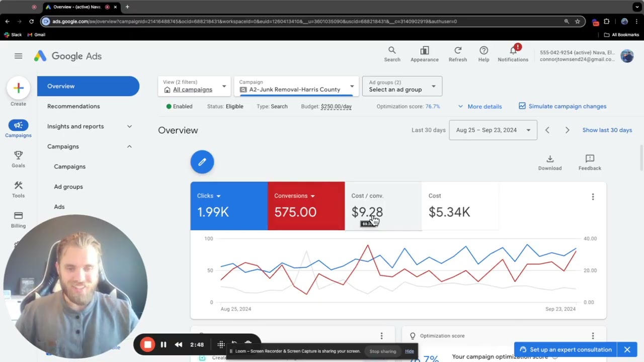Stop the Loom recording
Viewport: 644px width, 362px height.
coord(147,344)
